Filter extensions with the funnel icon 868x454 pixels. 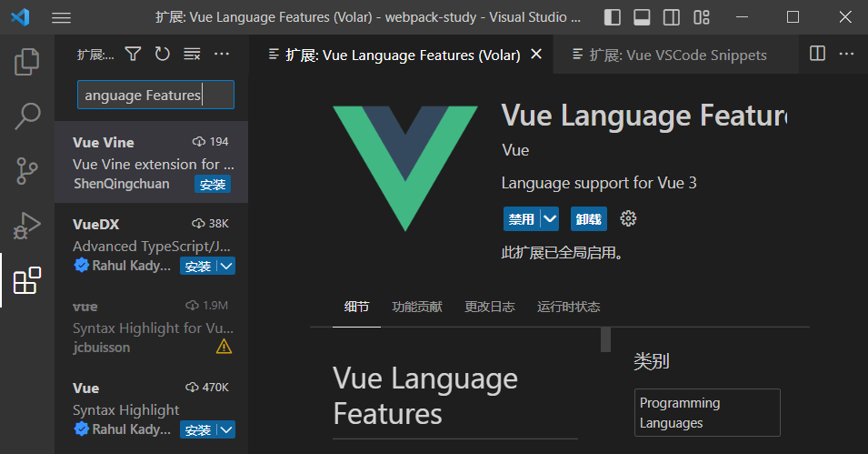133,54
